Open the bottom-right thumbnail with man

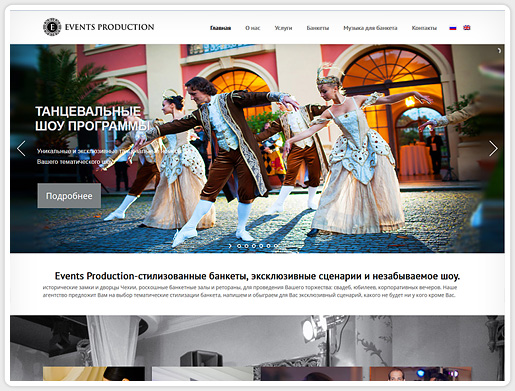point(421,374)
